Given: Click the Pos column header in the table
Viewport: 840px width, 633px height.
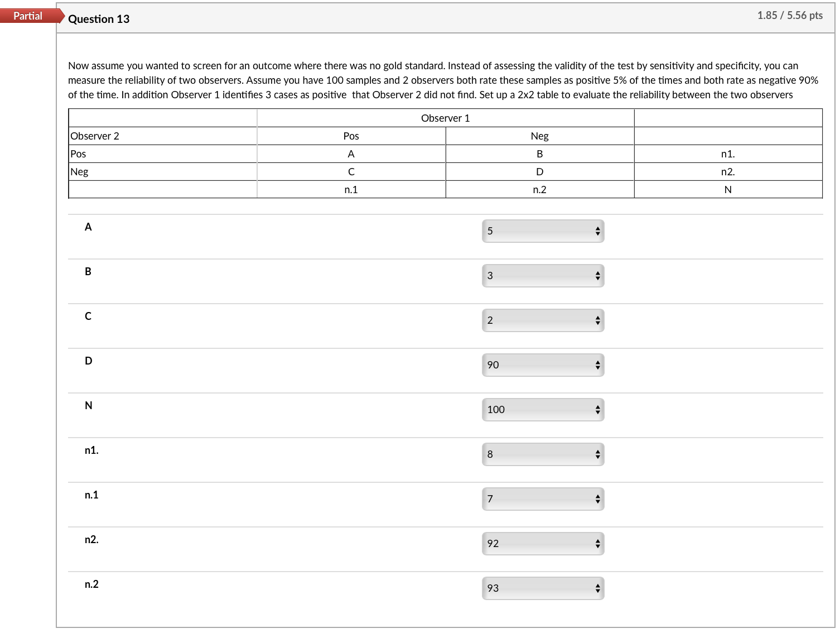Looking at the screenshot, I should [350, 136].
